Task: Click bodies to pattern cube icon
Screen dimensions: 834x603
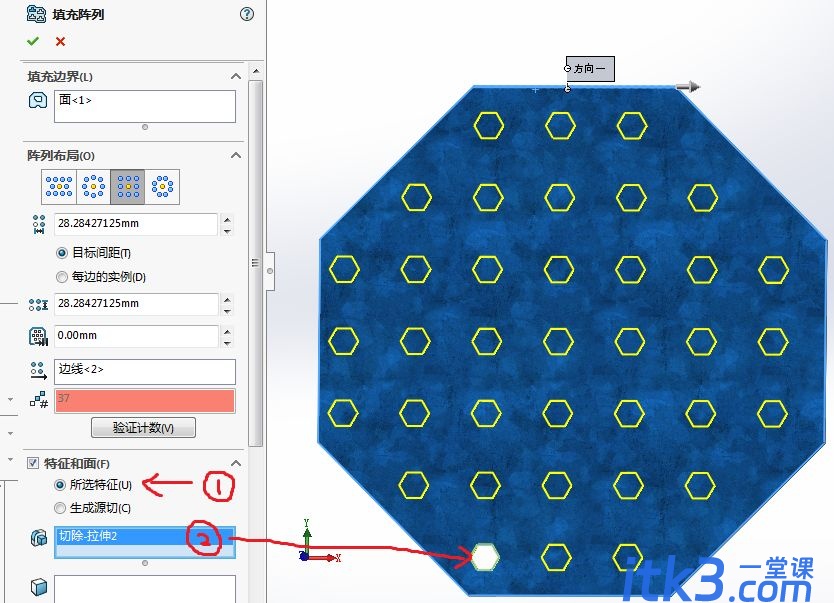Action: click(39, 587)
